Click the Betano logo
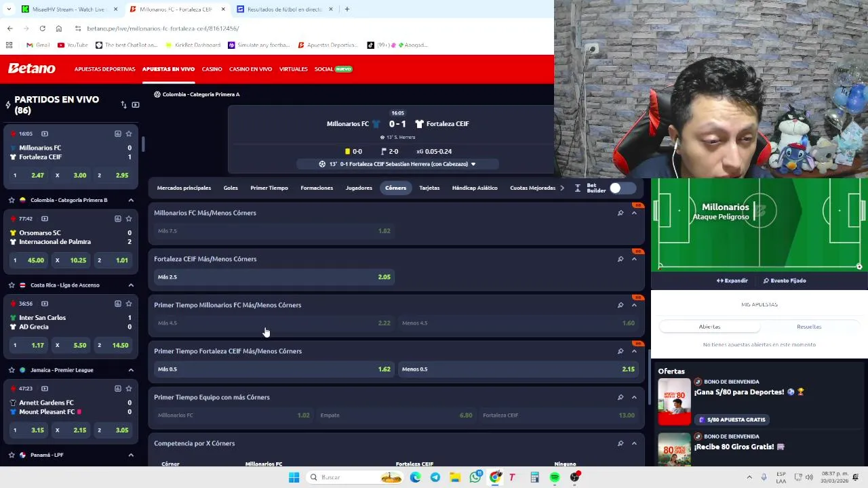This screenshot has height=488, width=868. coord(31,68)
